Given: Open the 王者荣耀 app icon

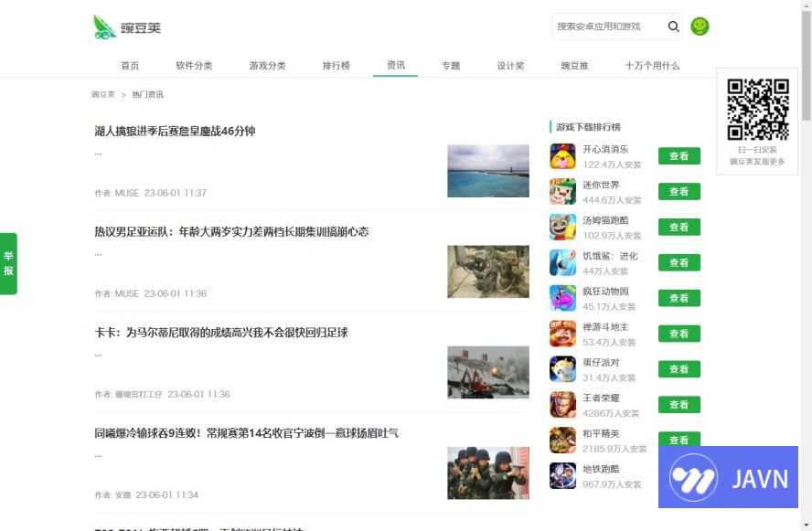Looking at the screenshot, I should (562, 405).
